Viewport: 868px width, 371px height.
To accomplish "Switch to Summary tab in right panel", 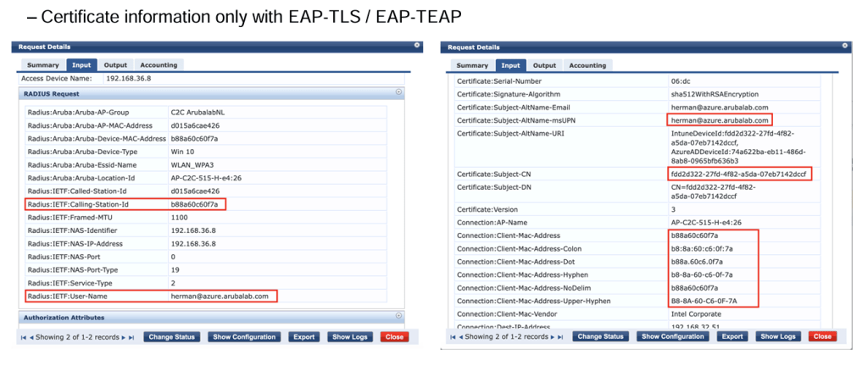I will coord(472,65).
